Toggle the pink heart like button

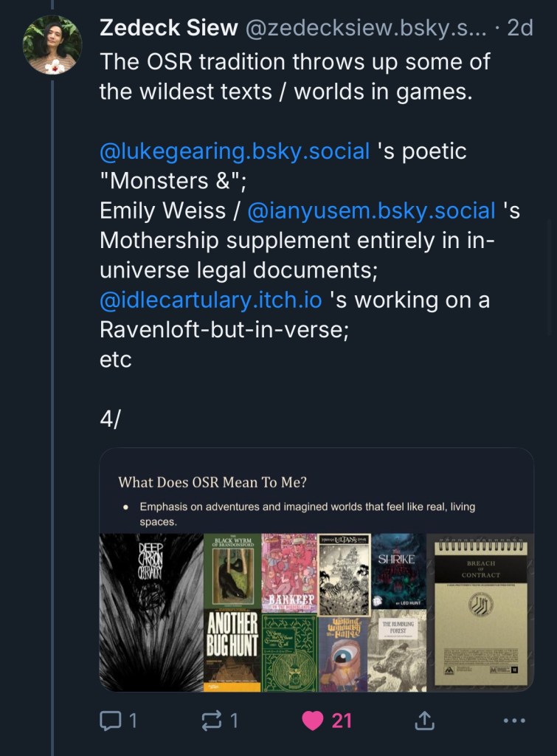314,720
